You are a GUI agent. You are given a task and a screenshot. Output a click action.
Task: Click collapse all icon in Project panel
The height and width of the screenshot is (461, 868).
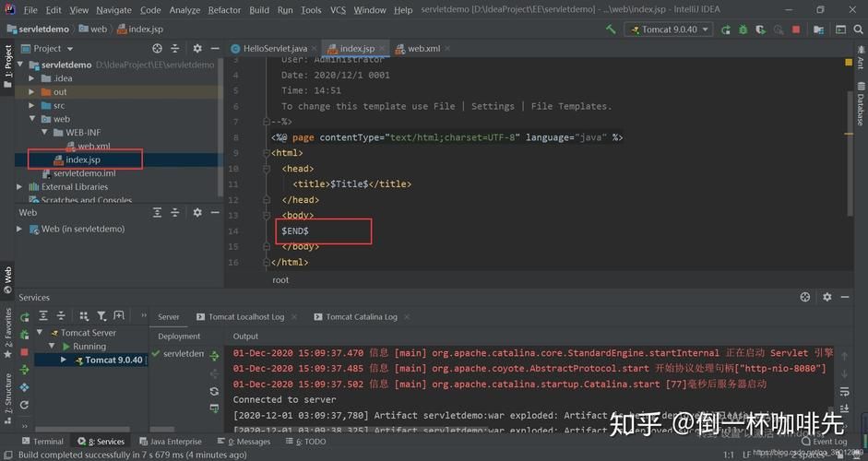point(175,49)
